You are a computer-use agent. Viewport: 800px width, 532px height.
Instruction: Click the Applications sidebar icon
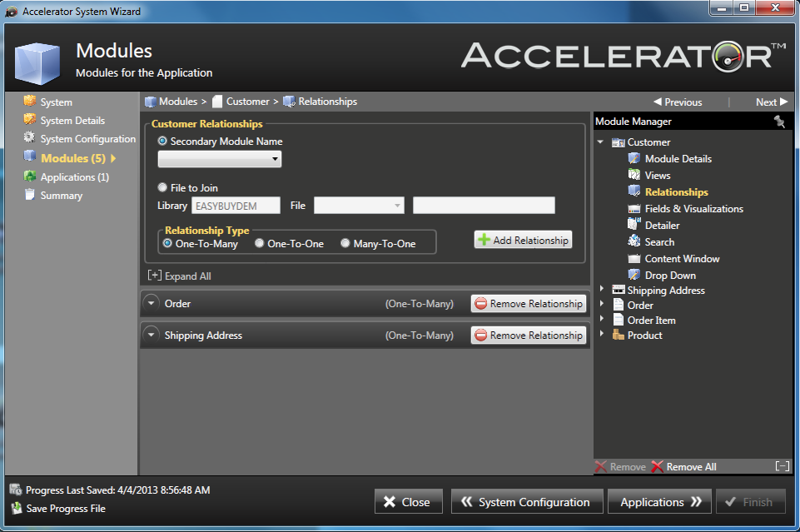(30, 176)
